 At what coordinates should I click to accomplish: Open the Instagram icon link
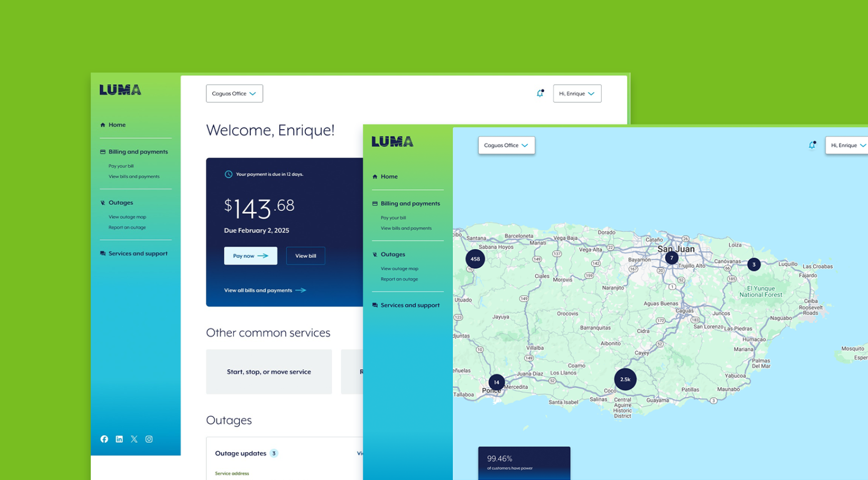click(149, 439)
